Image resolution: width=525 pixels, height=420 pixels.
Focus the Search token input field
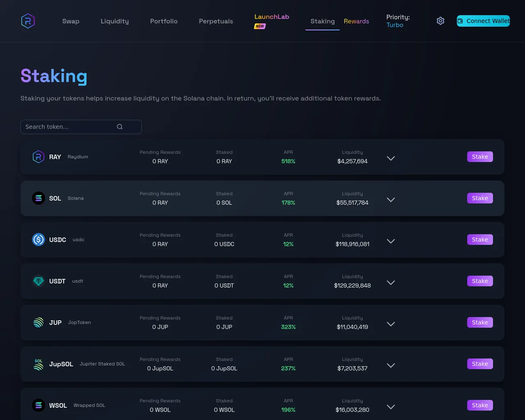pos(81,127)
